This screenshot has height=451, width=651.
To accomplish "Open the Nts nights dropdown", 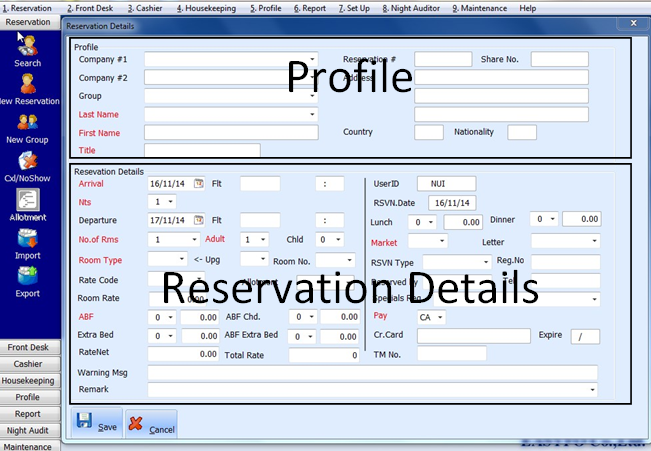I will [x=170, y=202].
